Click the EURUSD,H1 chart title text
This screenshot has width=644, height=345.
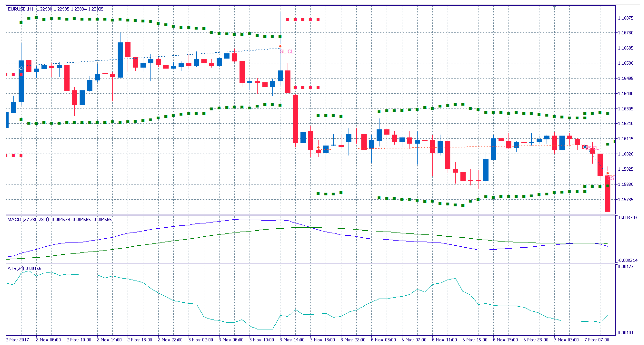tap(20, 9)
